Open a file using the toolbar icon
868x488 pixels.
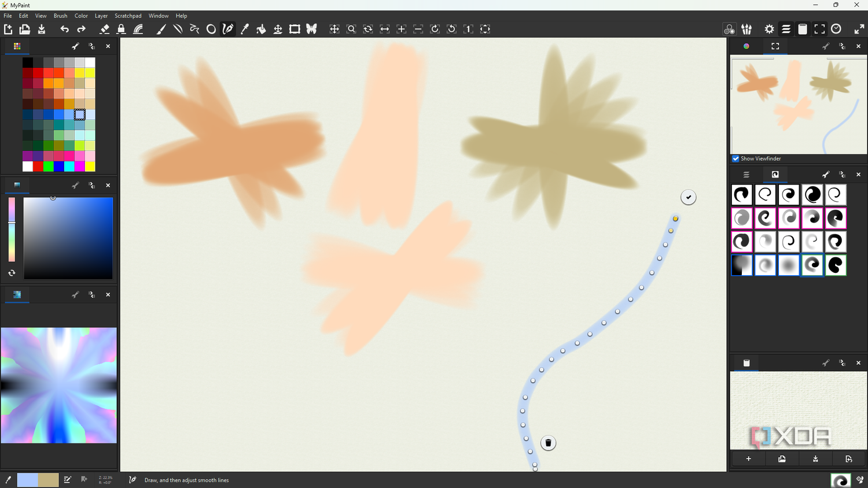(x=25, y=29)
